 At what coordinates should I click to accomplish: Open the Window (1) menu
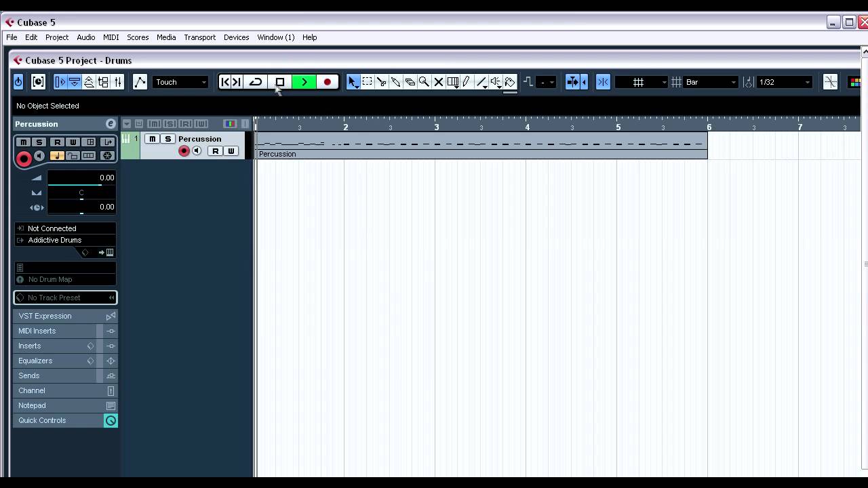click(x=276, y=37)
